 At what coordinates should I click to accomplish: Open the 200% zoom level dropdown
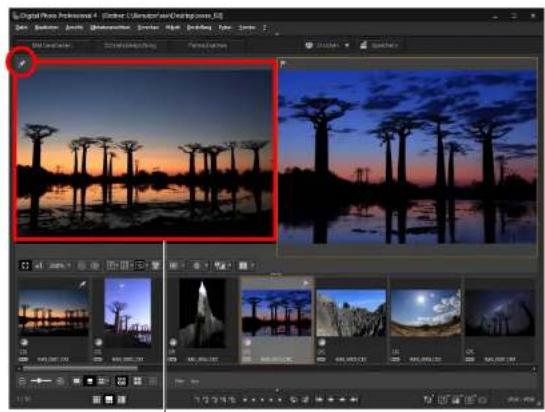60,266
